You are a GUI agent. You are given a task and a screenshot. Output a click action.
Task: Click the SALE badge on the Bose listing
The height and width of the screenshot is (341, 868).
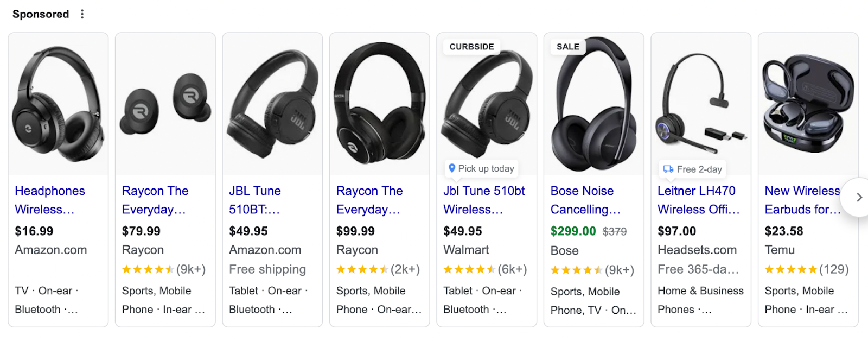pos(566,47)
